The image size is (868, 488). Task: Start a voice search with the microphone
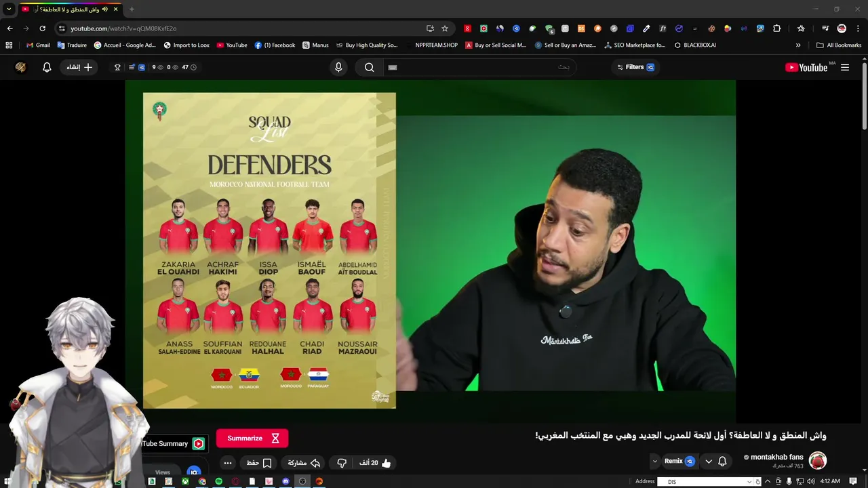pos(338,67)
